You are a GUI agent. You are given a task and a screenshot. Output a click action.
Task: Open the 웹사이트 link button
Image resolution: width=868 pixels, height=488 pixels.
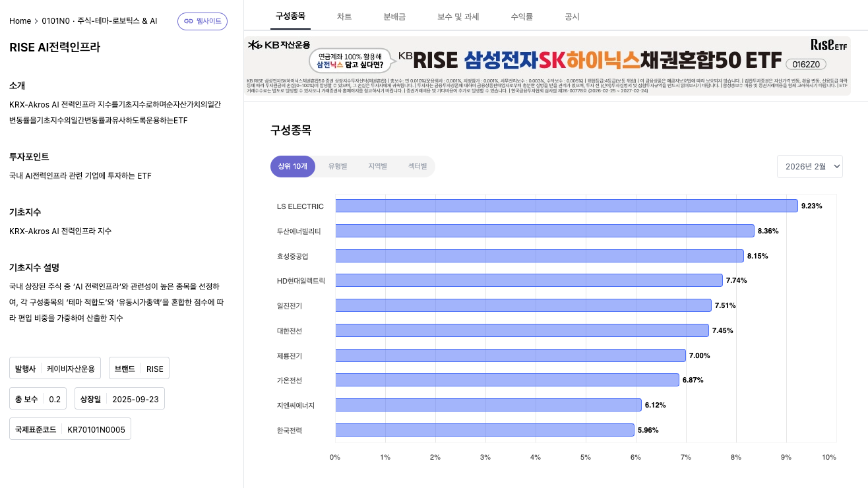[x=202, y=21]
